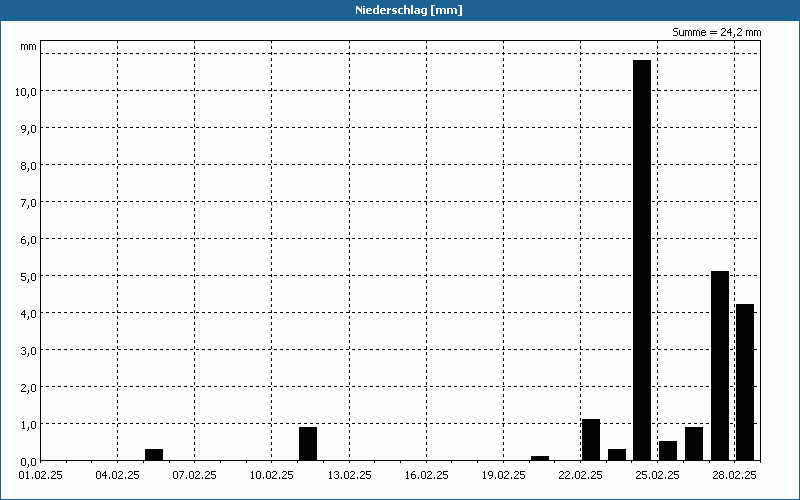Click the x-axis label 01.02.25
Viewport: 800px width, 500px height.
41,476
